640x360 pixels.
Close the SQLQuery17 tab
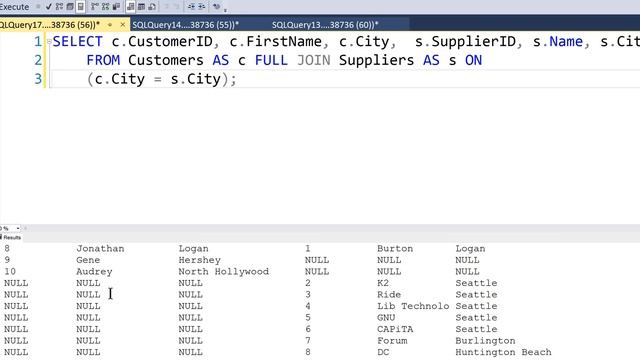click(122, 25)
